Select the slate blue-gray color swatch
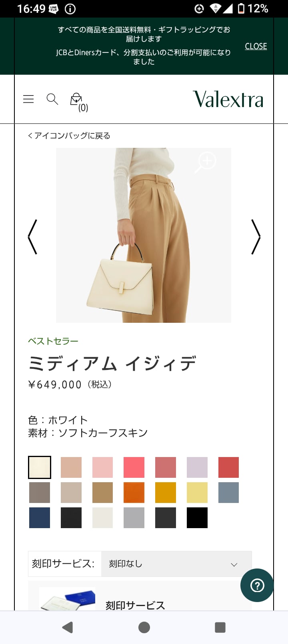288x644 pixels. point(228,493)
